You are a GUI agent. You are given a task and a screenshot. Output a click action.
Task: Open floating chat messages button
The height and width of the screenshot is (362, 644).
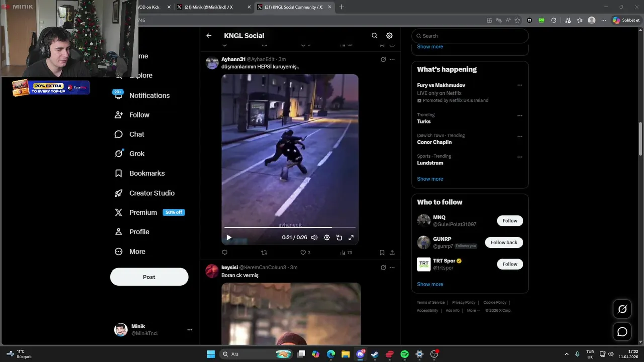coord(622,332)
